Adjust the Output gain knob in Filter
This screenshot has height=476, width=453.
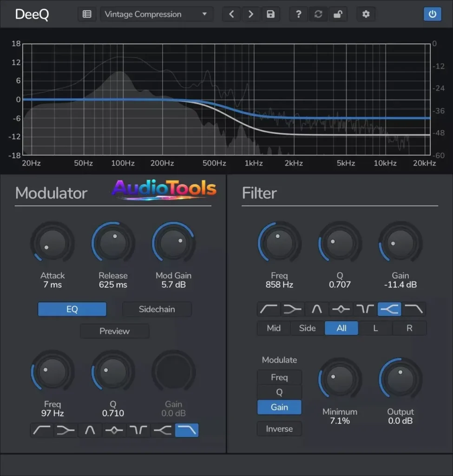[x=400, y=378]
